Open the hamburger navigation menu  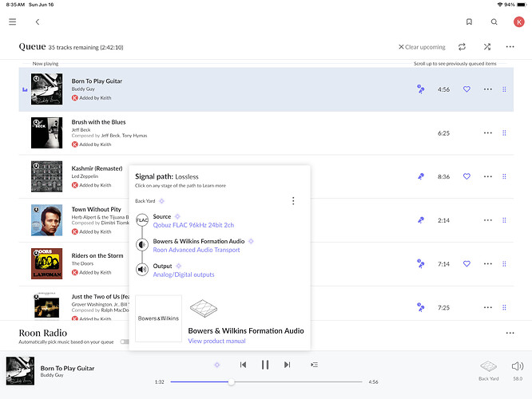tap(13, 22)
